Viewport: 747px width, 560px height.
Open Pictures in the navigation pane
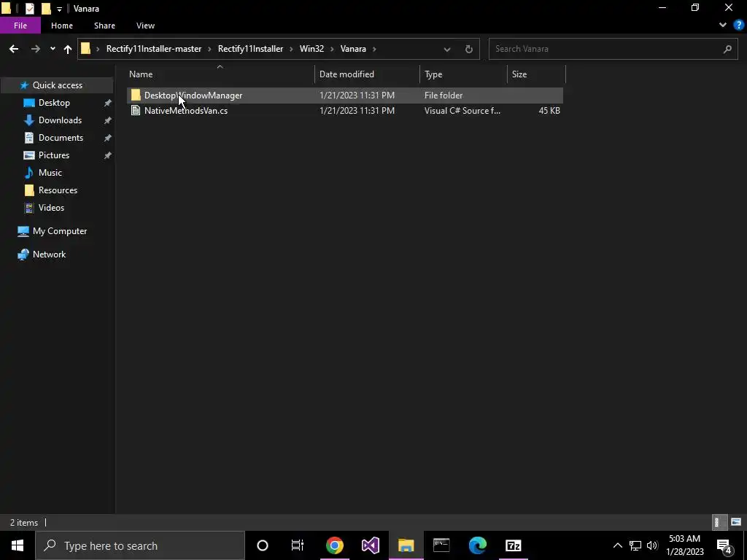pyautogui.click(x=54, y=155)
